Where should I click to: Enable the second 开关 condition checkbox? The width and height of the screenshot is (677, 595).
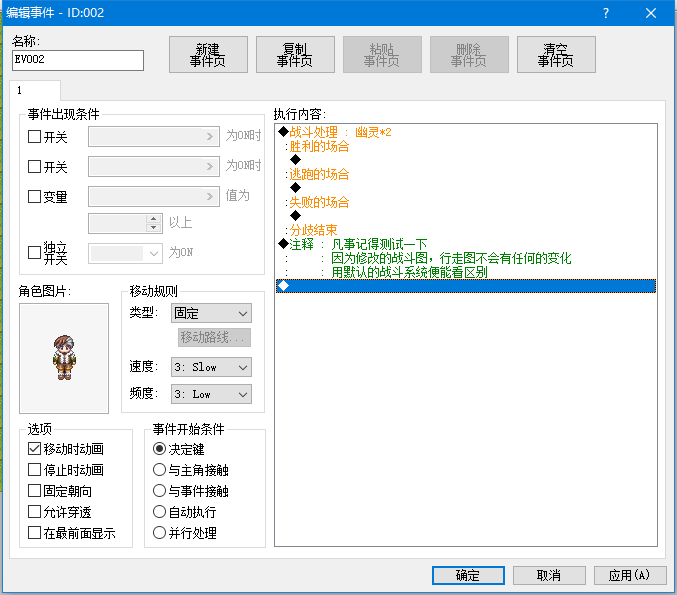click(x=34, y=167)
